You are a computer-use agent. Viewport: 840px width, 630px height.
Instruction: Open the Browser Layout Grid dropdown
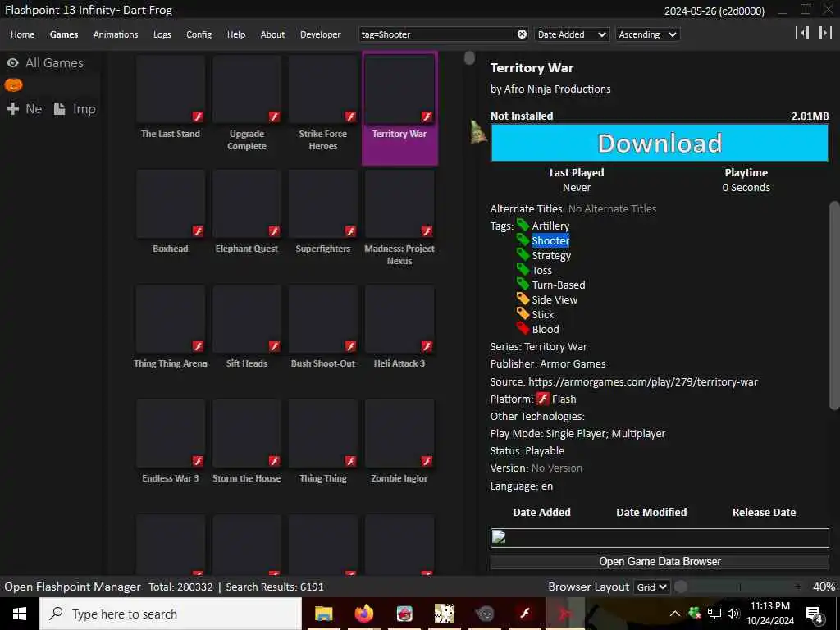651,587
